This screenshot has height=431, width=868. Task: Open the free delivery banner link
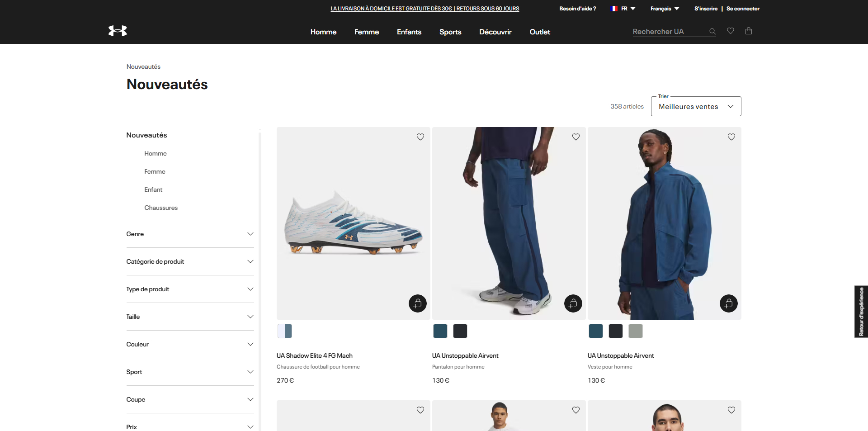[425, 9]
